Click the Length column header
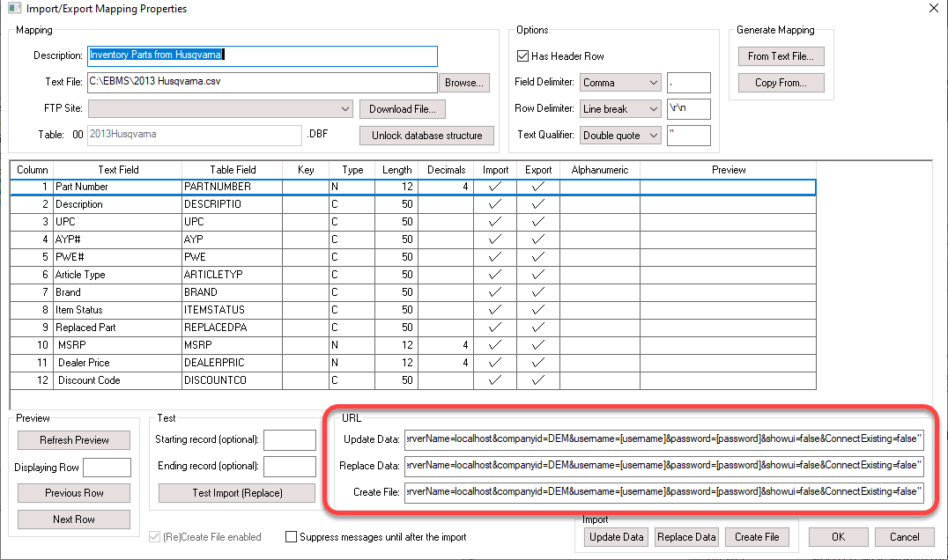This screenshot has width=948, height=560. pos(396,170)
